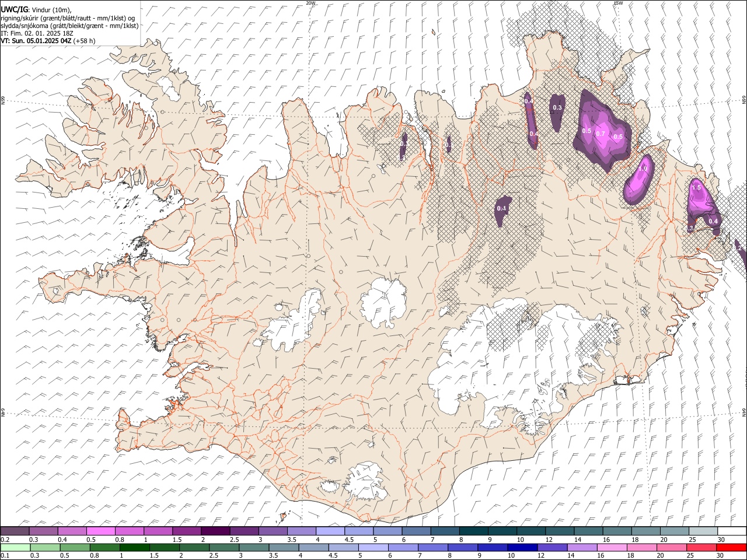Screen dimensions: 747x560
Task: Click the '20W' longitude label at map top
Action: pos(310,3)
